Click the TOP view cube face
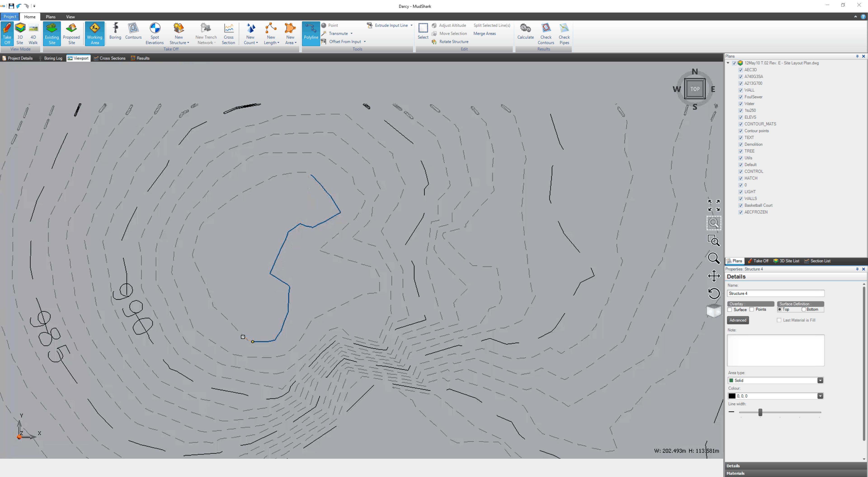This screenshot has height=477, width=868. pos(695,89)
